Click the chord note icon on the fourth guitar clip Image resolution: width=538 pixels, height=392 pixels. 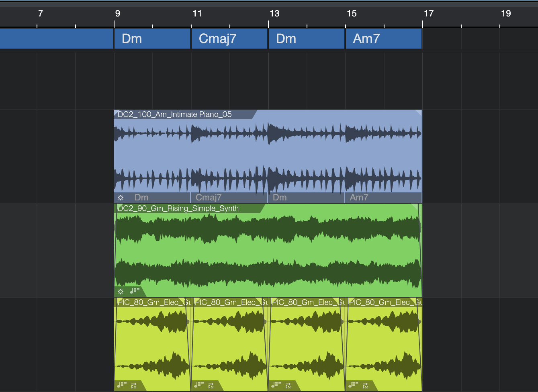tap(353, 385)
